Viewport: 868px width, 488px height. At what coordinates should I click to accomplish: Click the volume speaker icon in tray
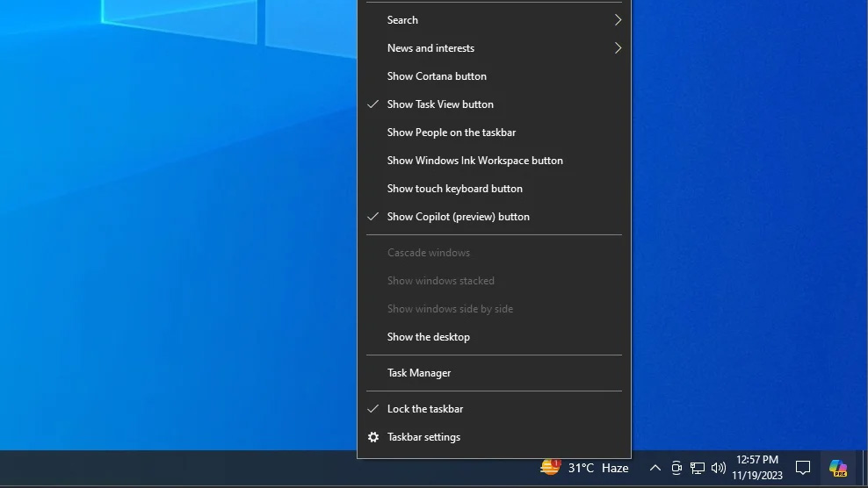pos(718,468)
